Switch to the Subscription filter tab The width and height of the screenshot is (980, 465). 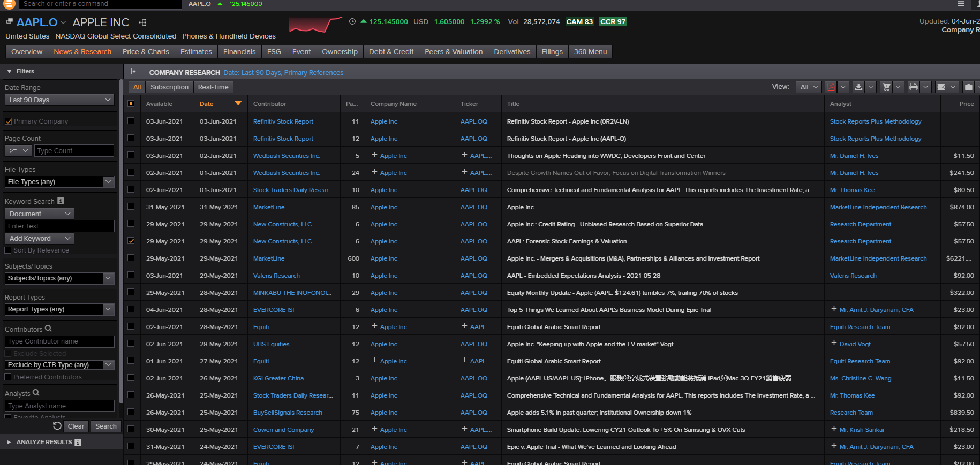(x=169, y=87)
